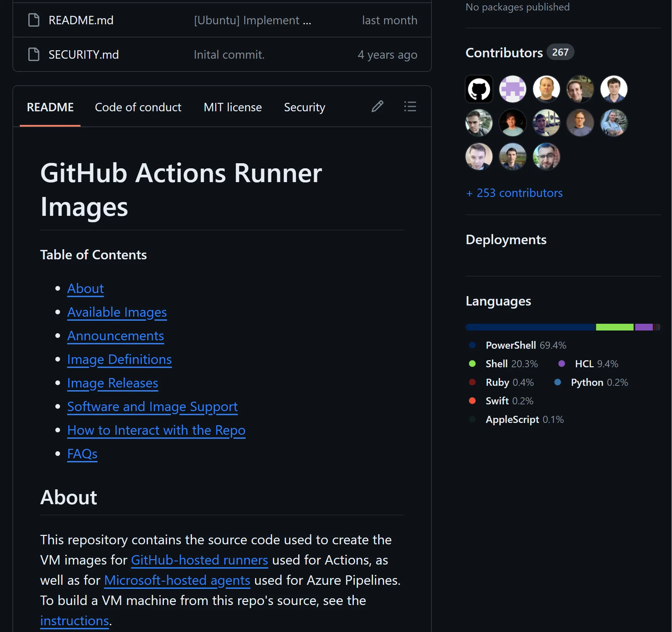Switch to the Code of conduct tab
This screenshot has width=672, height=632.
click(138, 108)
